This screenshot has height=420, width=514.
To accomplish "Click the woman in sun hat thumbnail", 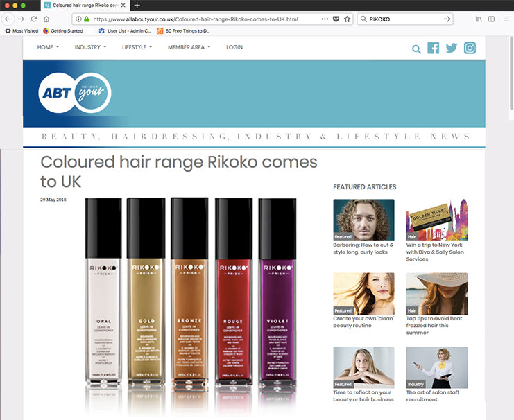I will click(436, 294).
